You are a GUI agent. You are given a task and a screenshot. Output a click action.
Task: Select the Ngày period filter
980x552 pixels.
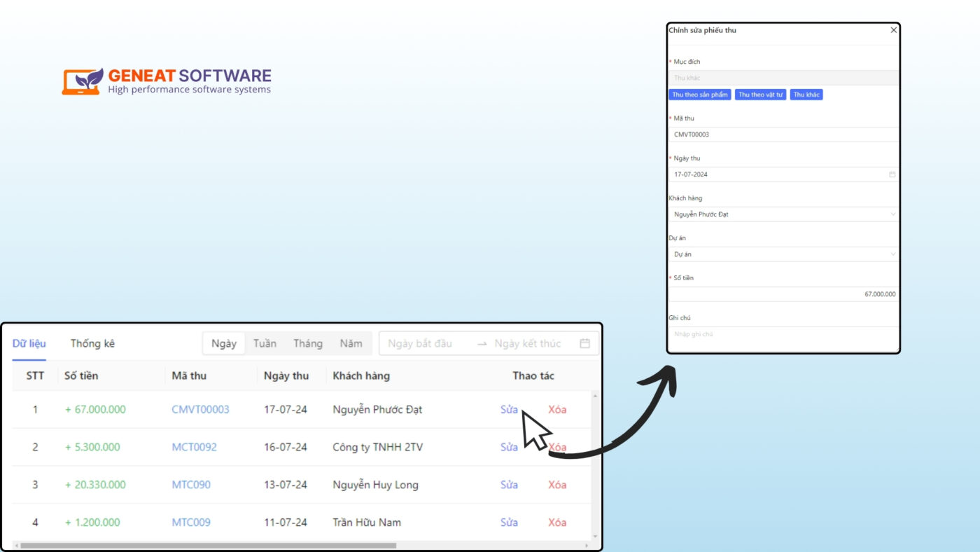point(224,343)
